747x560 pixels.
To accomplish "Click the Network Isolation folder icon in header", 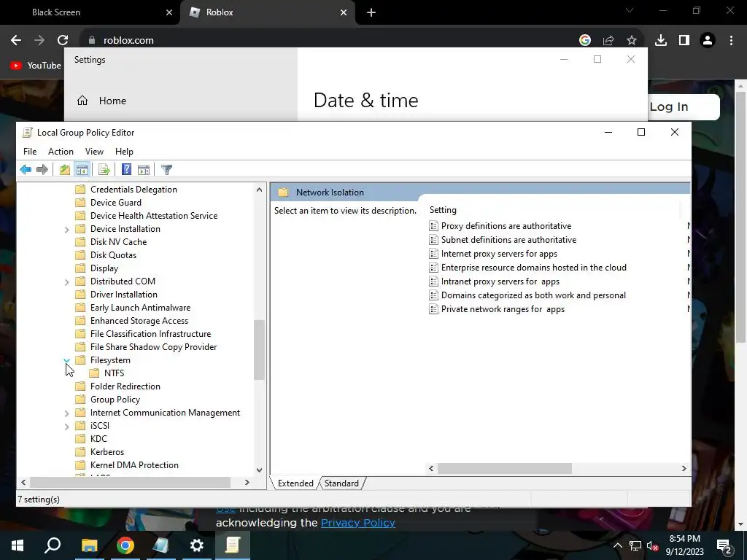I will click(284, 192).
